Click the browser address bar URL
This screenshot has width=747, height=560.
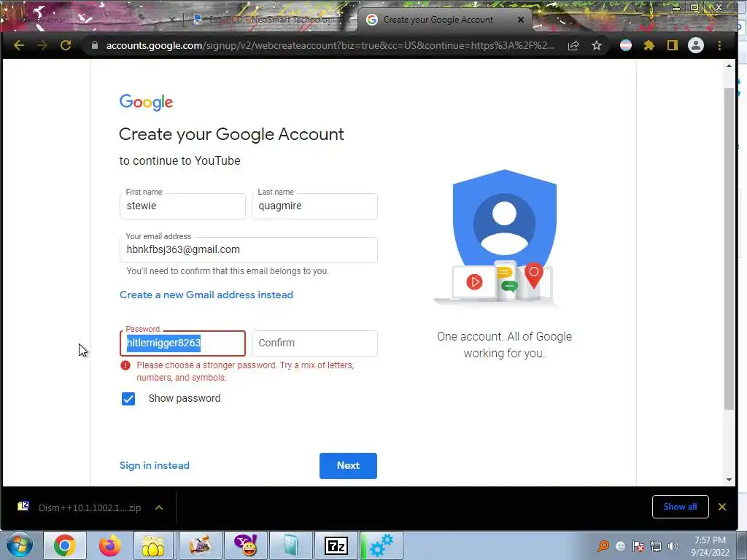(330, 46)
